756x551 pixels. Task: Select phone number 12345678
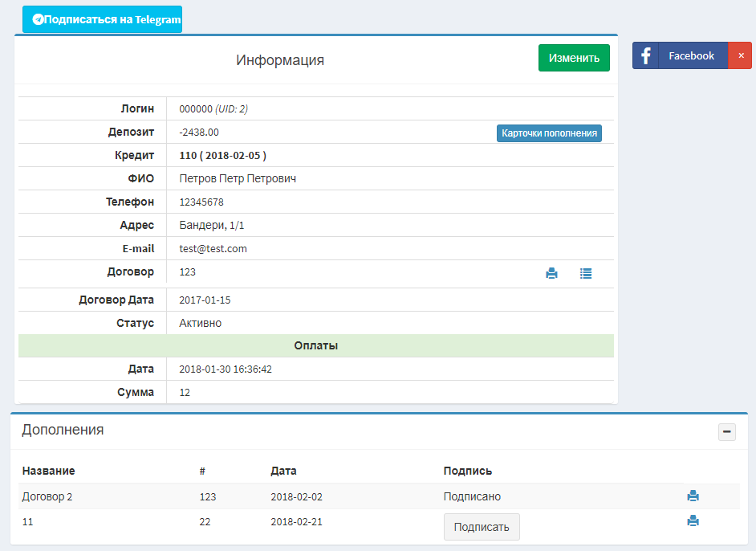[201, 202]
